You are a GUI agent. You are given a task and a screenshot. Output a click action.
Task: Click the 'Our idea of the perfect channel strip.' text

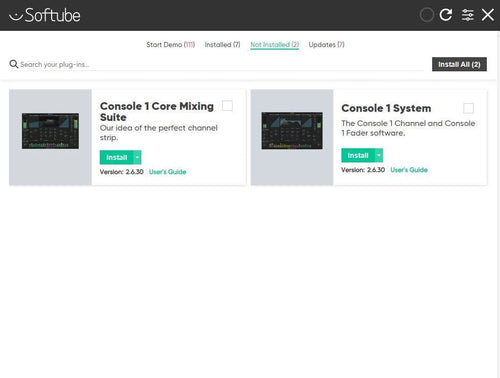159,133
